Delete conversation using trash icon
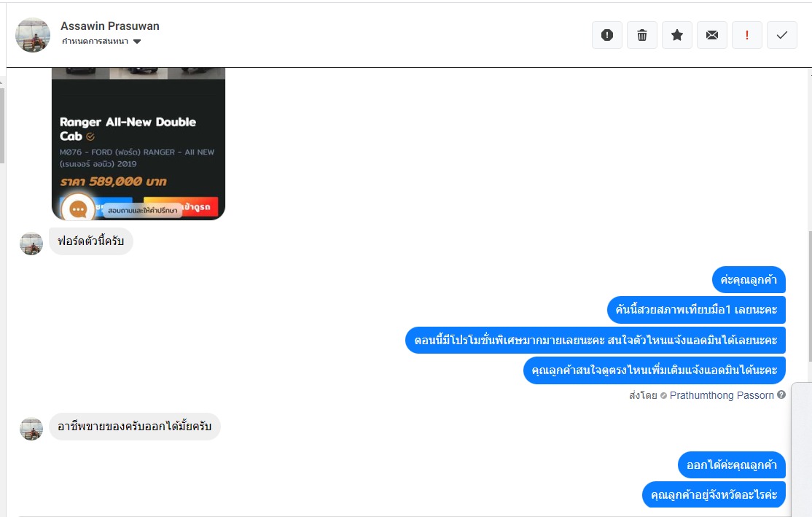Image resolution: width=812 pixels, height=517 pixels. pos(642,35)
